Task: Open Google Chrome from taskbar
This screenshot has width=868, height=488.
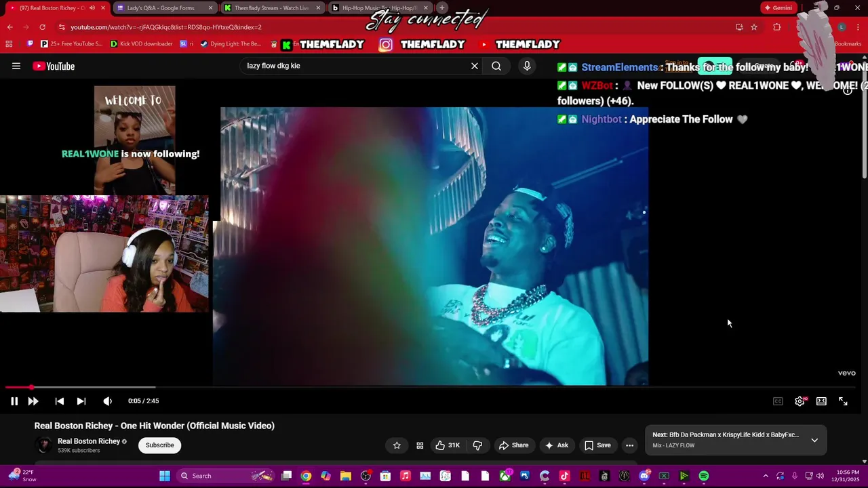Action: click(306, 476)
